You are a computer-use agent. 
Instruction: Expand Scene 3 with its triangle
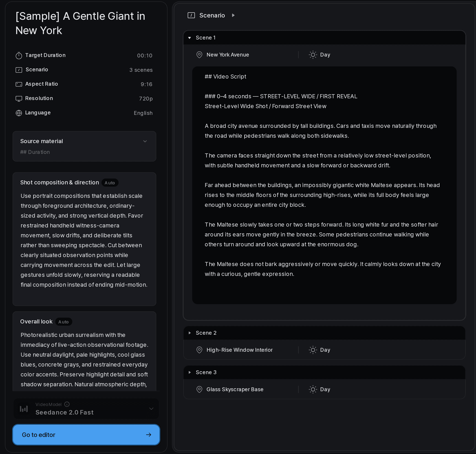[x=190, y=372]
